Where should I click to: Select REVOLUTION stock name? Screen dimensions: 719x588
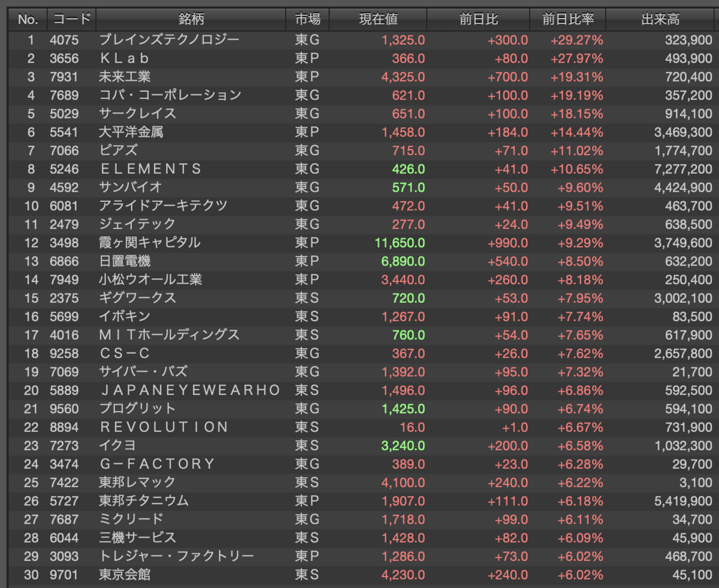(164, 427)
